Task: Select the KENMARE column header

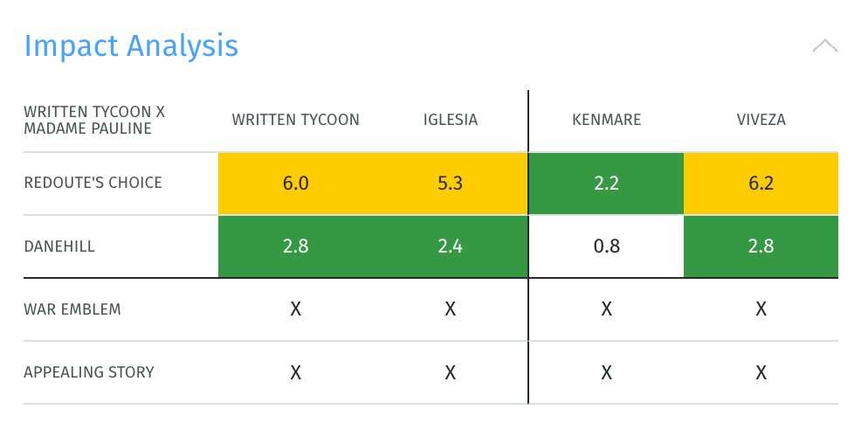Action: pos(607,120)
